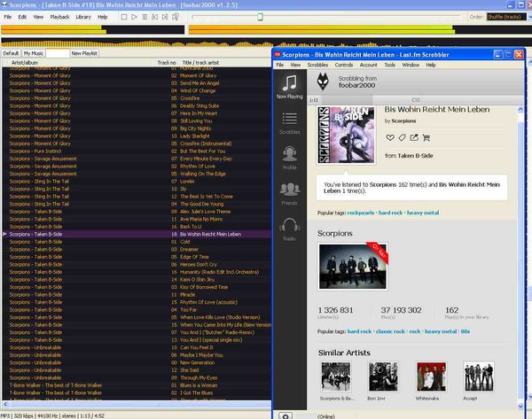The width and height of the screenshot is (532, 419).
Task: Open the foobar2000 Order dropdown
Action: 507,17
